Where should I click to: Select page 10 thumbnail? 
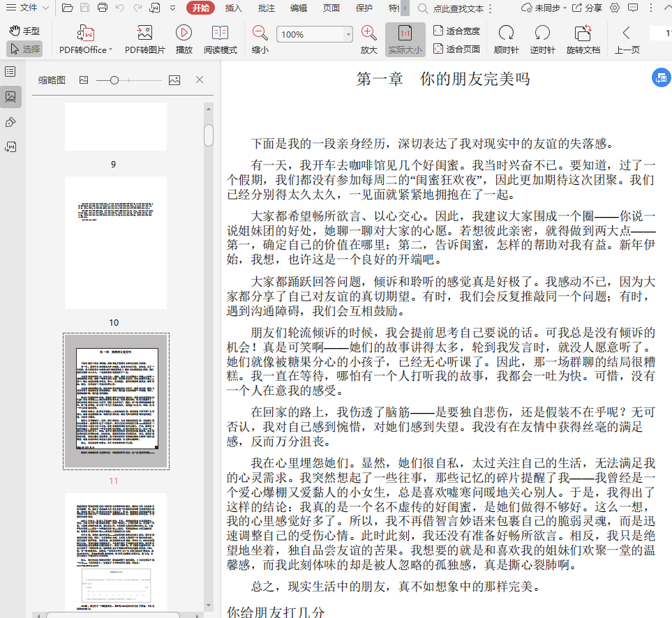(116, 243)
